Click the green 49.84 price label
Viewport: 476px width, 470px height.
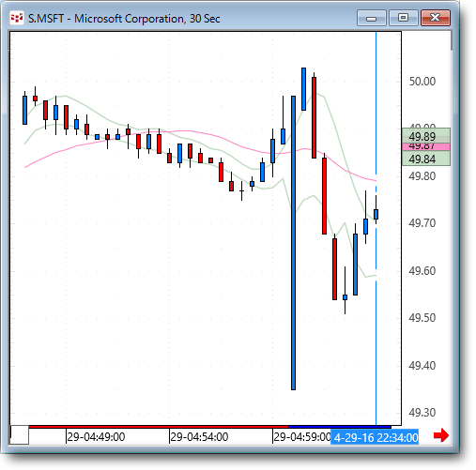tap(426, 159)
